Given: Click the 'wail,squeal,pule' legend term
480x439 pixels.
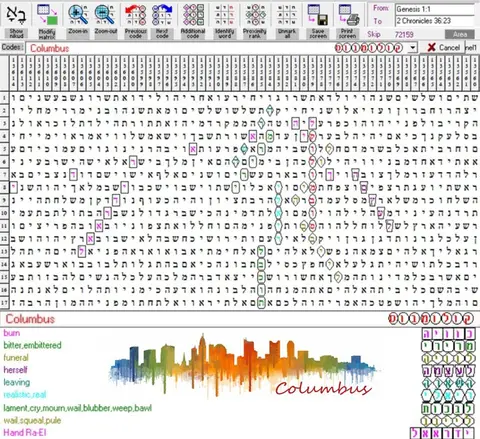Looking at the screenshot, I should point(32,420).
